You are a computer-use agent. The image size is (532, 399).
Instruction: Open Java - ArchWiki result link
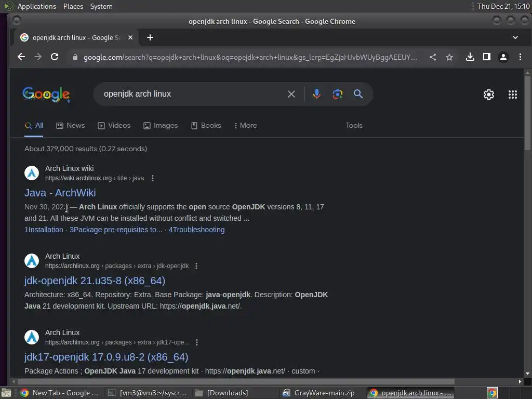coord(60,193)
